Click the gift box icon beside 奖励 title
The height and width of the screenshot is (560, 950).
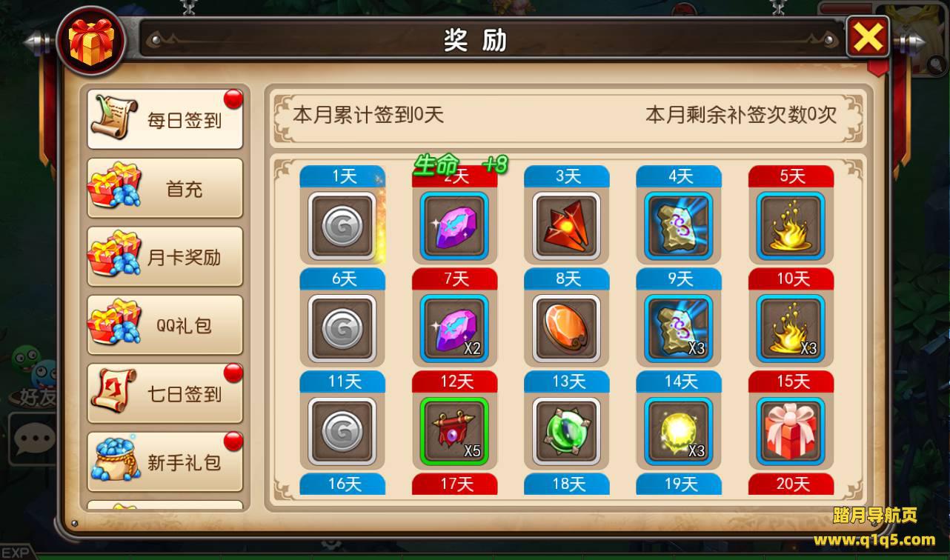tap(90, 41)
